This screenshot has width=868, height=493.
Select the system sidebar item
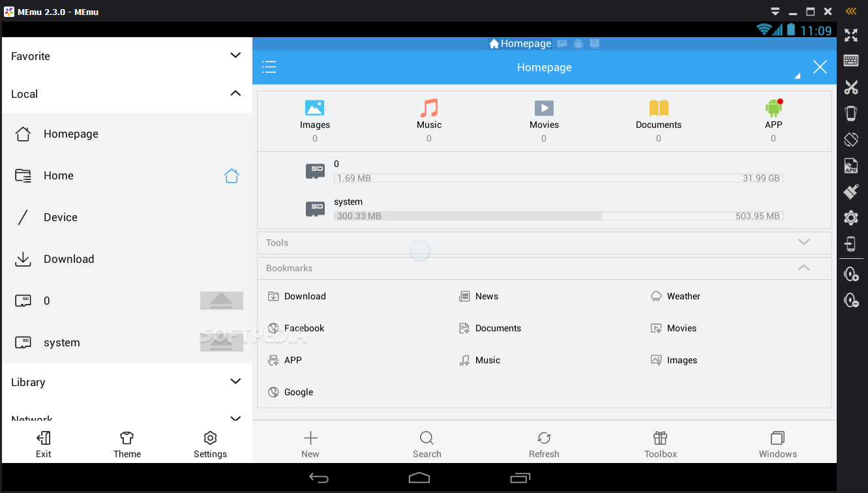[x=127, y=342]
